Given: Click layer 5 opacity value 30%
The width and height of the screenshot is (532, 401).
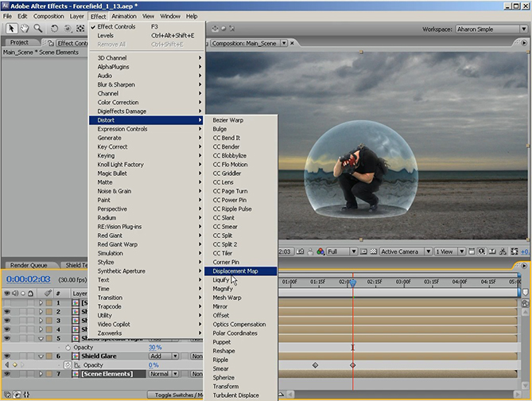Looking at the screenshot, I should coord(155,348).
